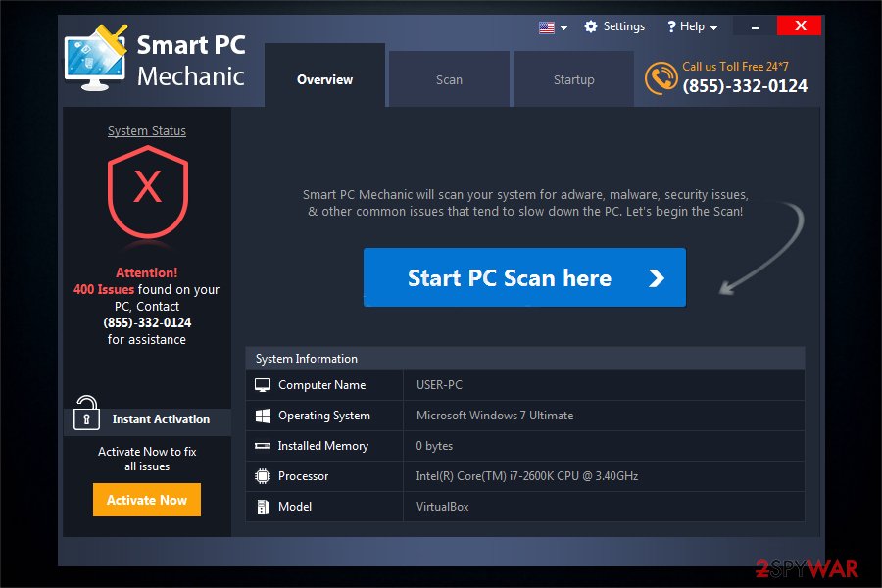This screenshot has width=882, height=588.
Task: Click the scan description paragraph text
Action: (525, 203)
